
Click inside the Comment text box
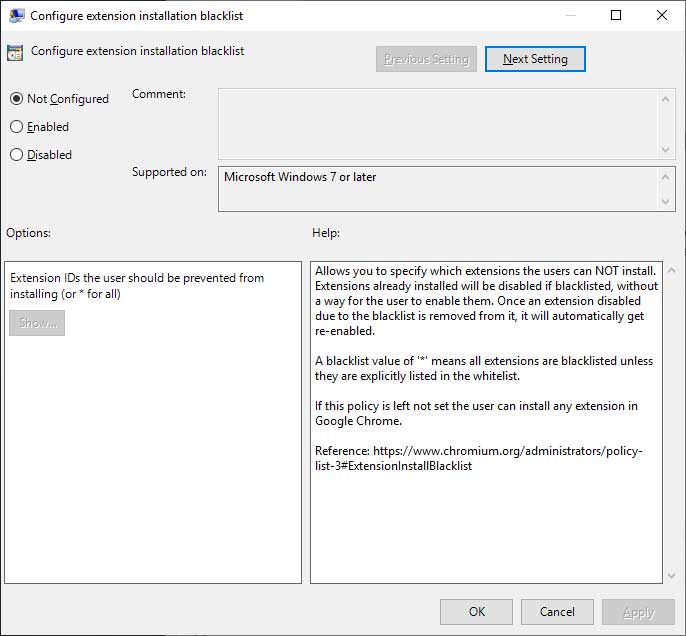click(438, 124)
